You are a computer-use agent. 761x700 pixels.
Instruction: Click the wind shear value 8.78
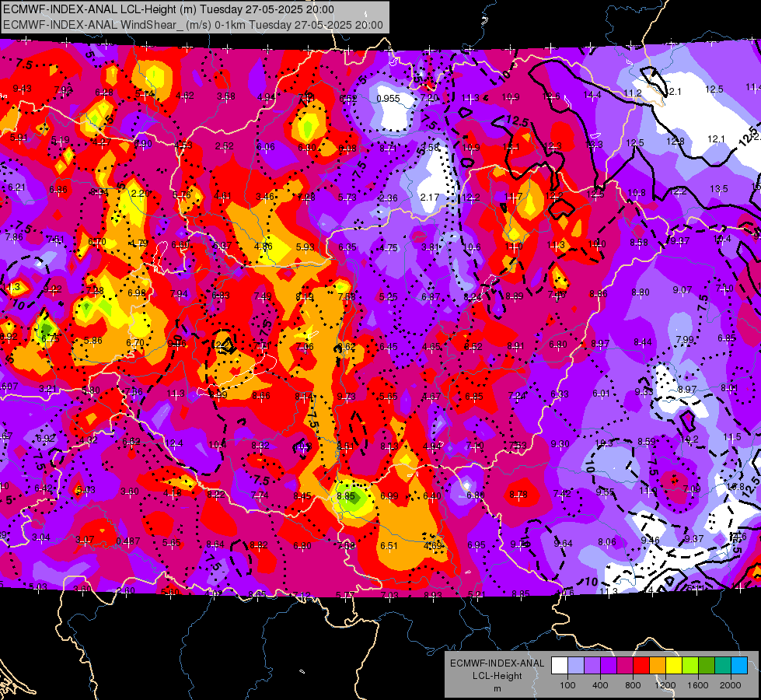click(518, 495)
